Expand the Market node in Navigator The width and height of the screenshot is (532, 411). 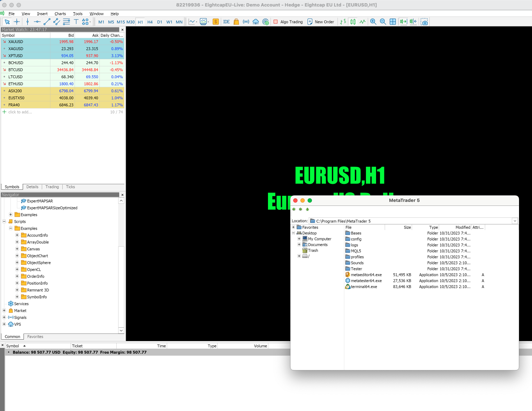[x=4, y=310]
